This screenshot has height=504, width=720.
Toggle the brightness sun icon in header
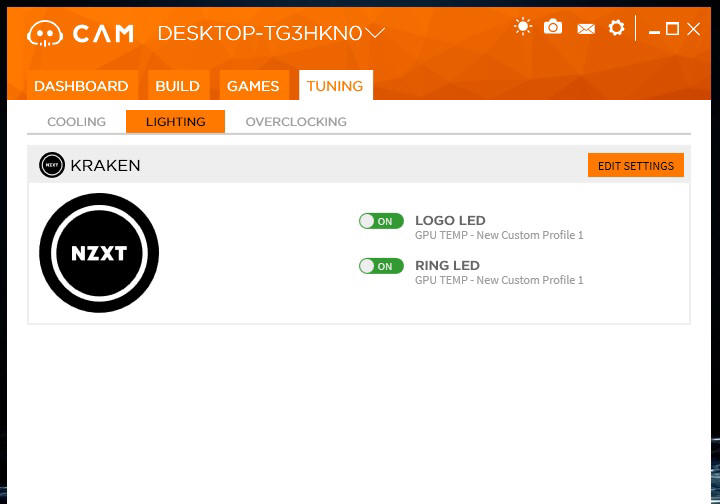click(x=523, y=27)
